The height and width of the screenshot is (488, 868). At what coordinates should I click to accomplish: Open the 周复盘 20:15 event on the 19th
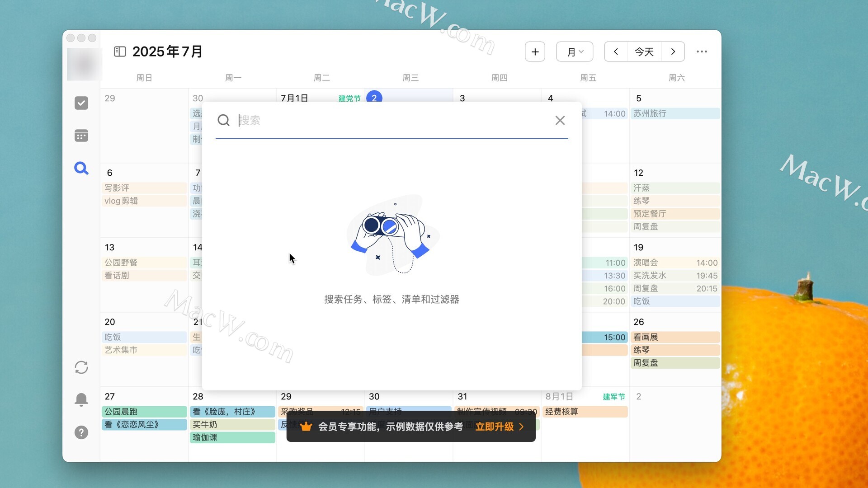pos(675,288)
